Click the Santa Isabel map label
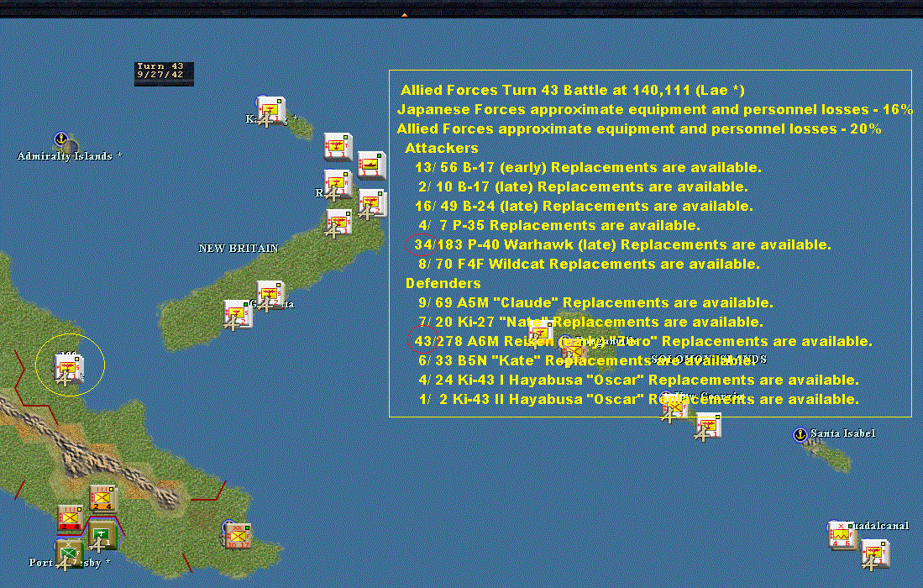This screenshot has width=923, height=588. [843, 433]
